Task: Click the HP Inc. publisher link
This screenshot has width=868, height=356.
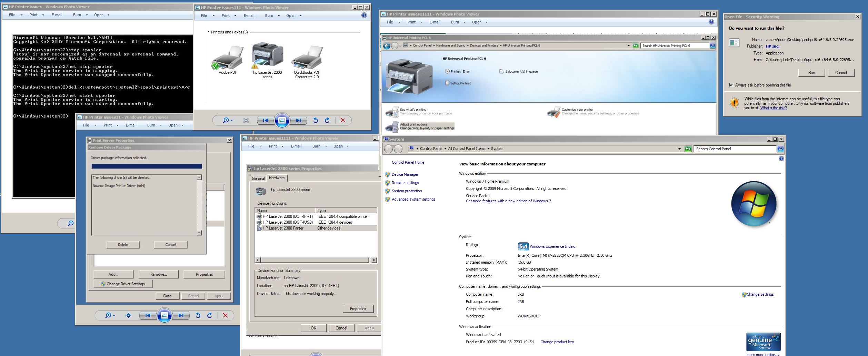Action: [772, 46]
